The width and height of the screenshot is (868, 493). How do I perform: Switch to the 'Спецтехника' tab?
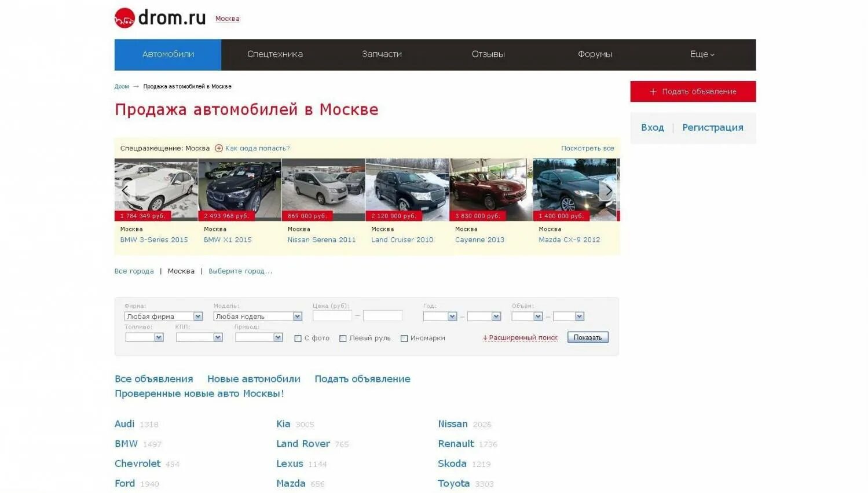274,54
